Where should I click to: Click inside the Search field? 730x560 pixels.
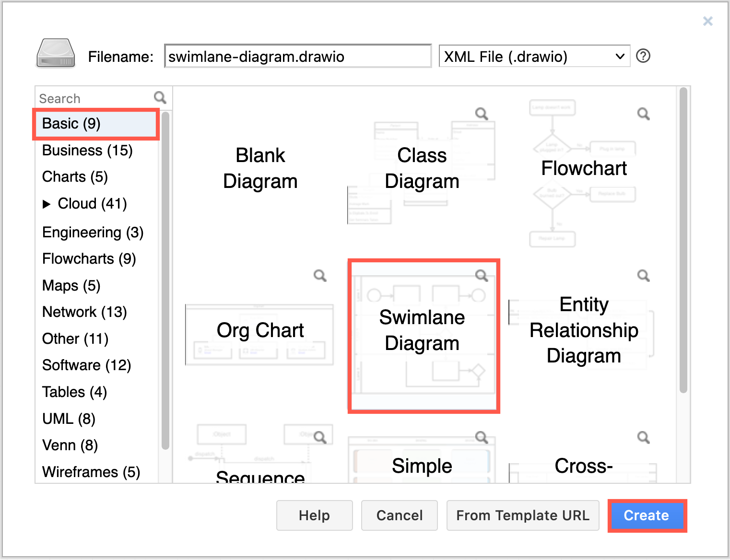pyautogui.click(x=86, y=98)
